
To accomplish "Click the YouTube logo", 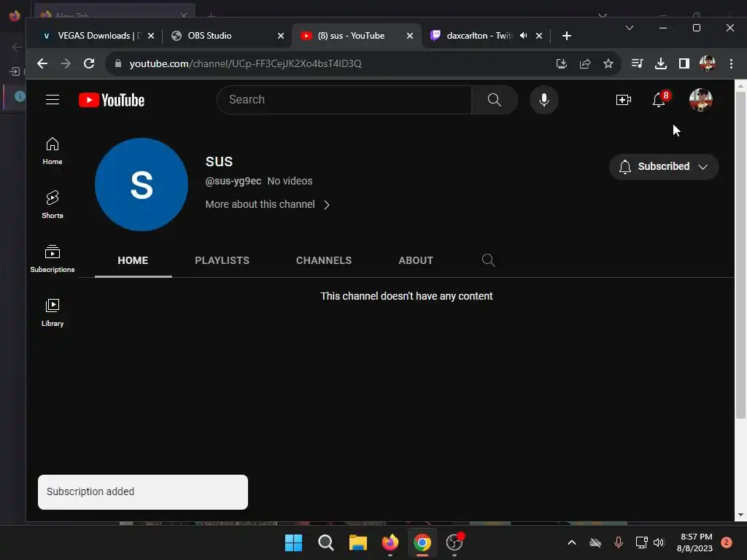I will click(x=112, y=100).
